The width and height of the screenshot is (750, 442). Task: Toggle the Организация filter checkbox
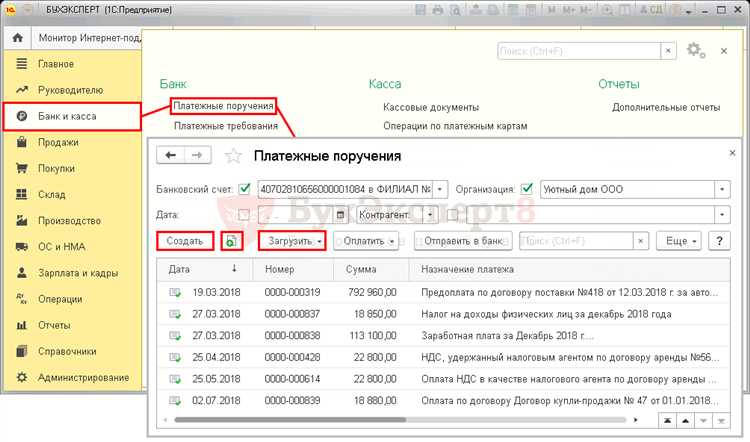tap(527, 189)
